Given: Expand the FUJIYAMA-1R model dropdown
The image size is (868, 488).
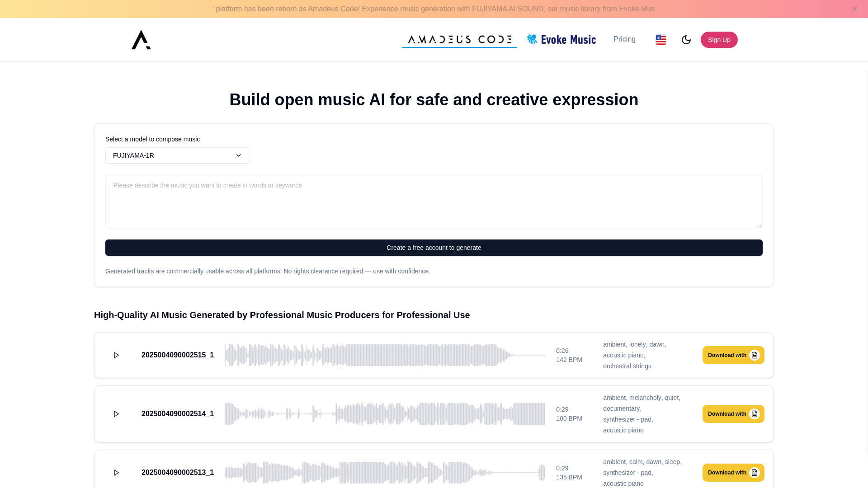Looking at the screenshot, I should tap(177, 155).
